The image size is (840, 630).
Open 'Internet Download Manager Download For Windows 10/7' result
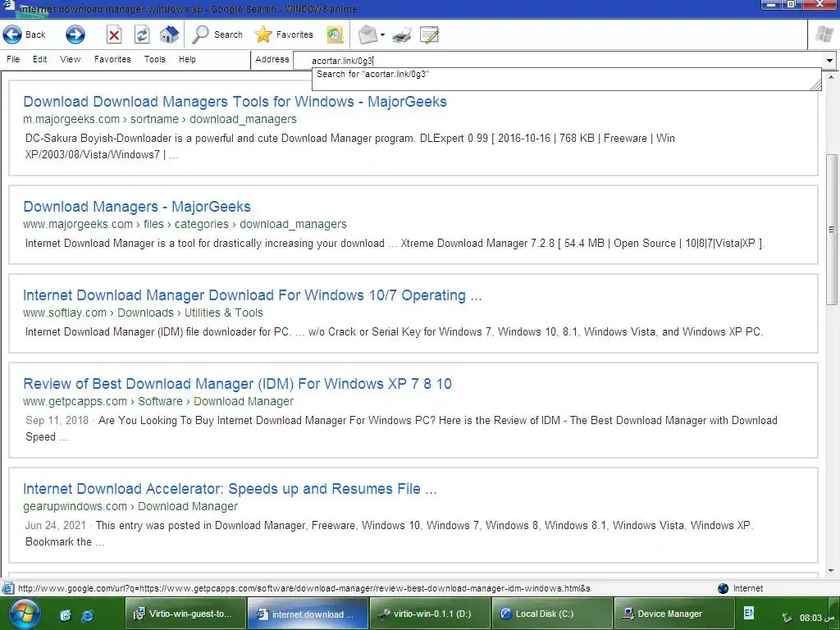coord(253,295)
